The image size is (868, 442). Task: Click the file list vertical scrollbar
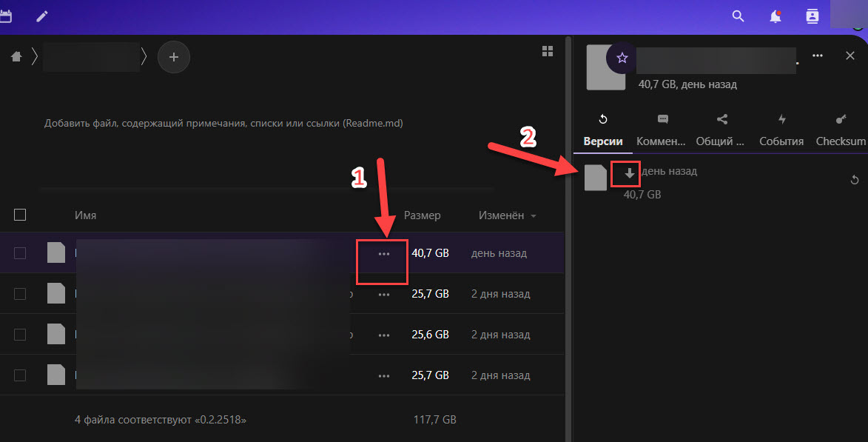(568, 239)
